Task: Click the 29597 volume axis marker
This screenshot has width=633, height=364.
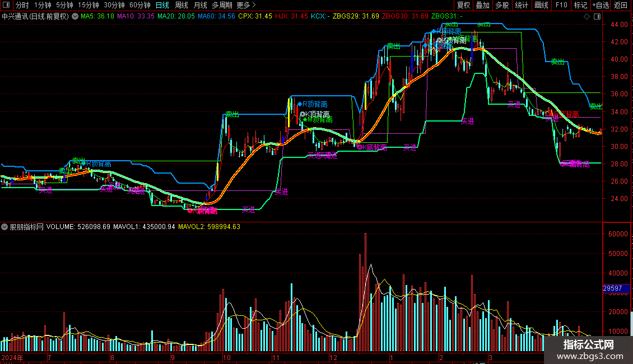Action: (616, 288)
